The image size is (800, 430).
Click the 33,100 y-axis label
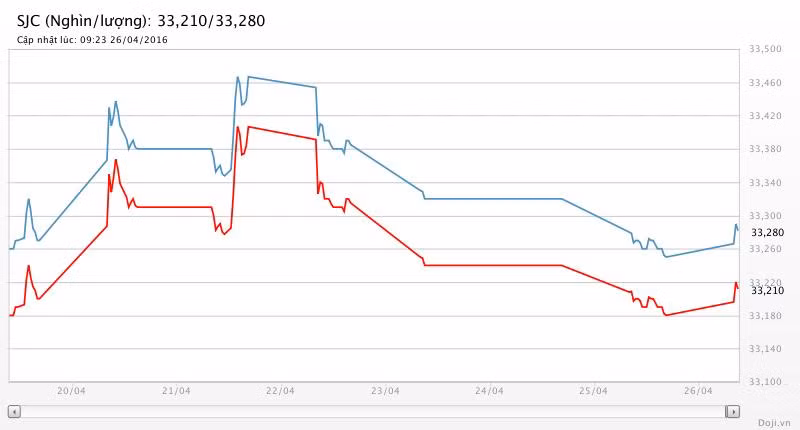coord(767,382)
